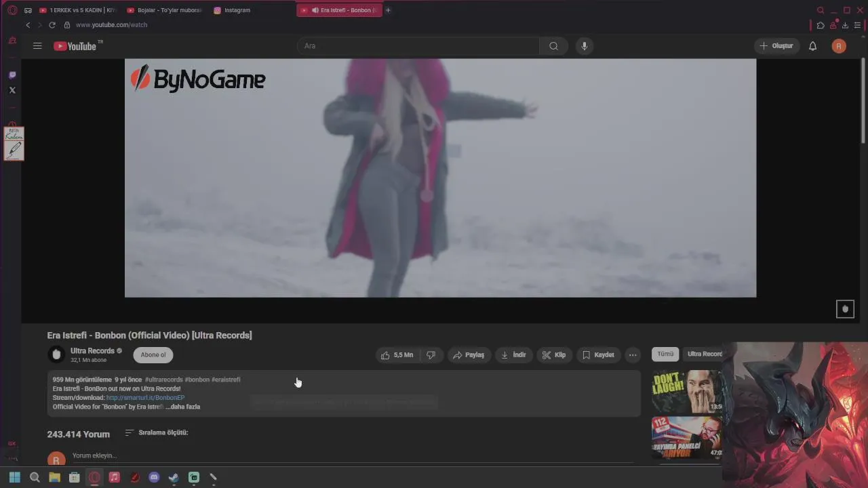
Task: Select the 'Era Istrefi - Bonbon' tab
Action: click(x=339, y=10)
